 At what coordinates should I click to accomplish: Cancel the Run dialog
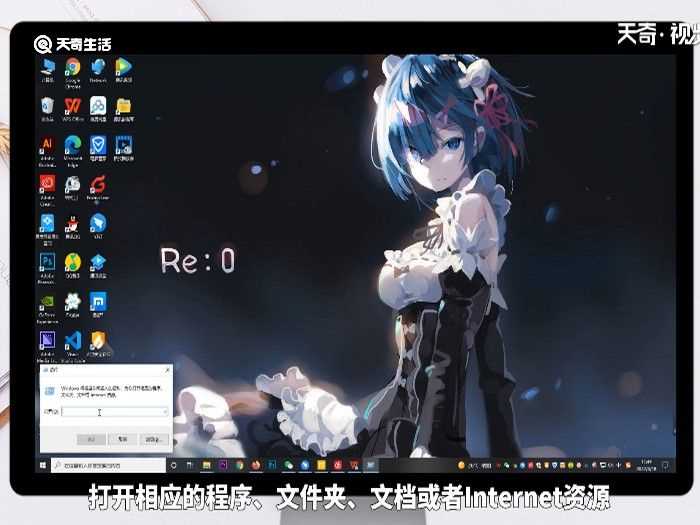[122, 439]
